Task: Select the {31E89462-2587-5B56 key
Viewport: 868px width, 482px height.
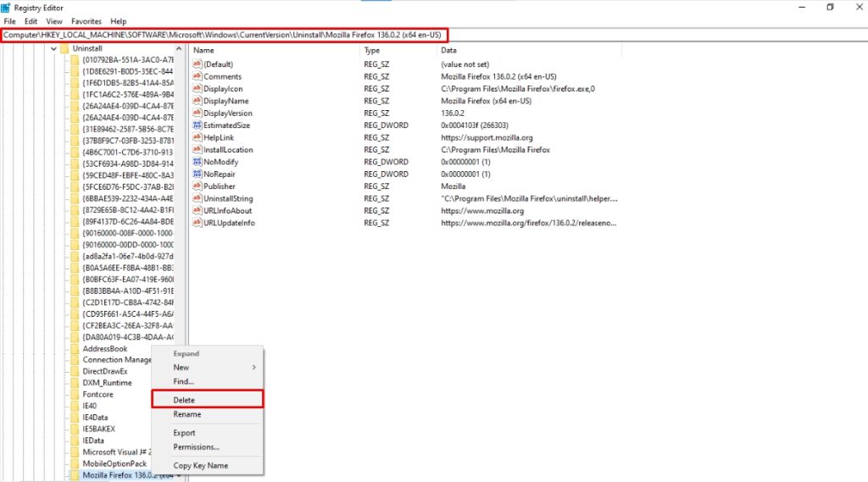Action: point(127,129)
